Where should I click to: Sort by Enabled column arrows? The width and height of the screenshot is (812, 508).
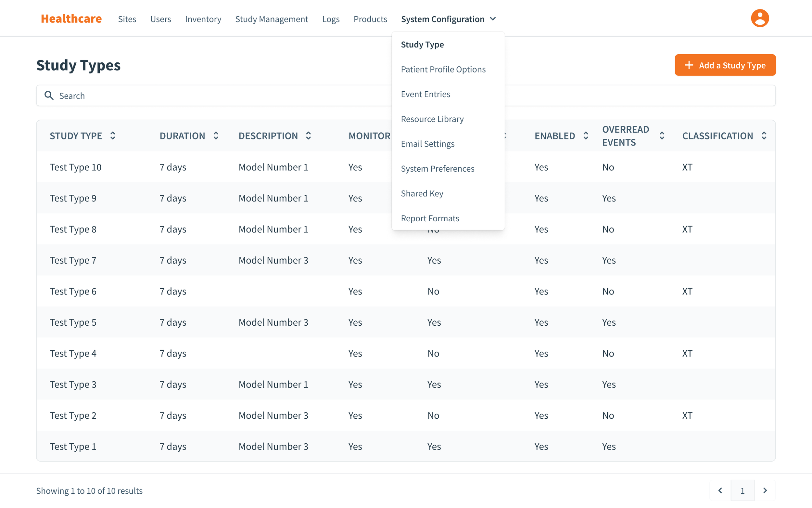pyautogui.click(x=586, y=136)
